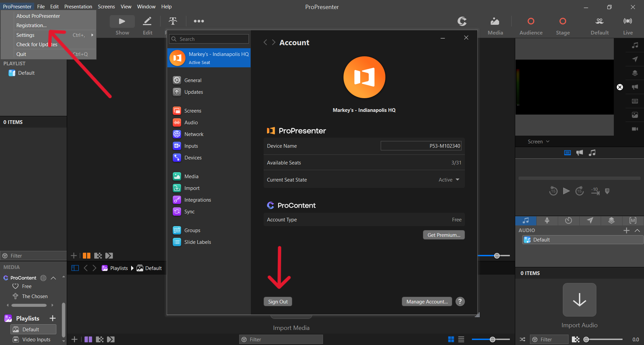644x345 pixels.
Task: Go forward with settings right chevron
Action: pyautogui.click(x=274, y=42)
